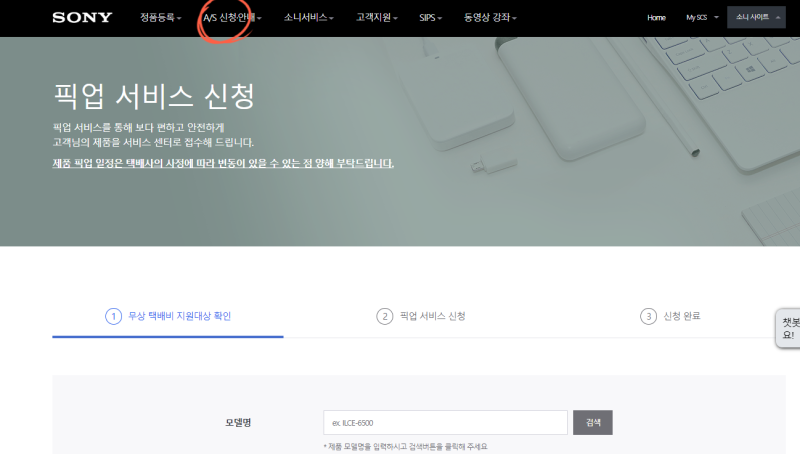Image resolution: width=800 pixels, height=454 pixels.
Task: Open the 정품등록 menu
Action: pos(161,17)
